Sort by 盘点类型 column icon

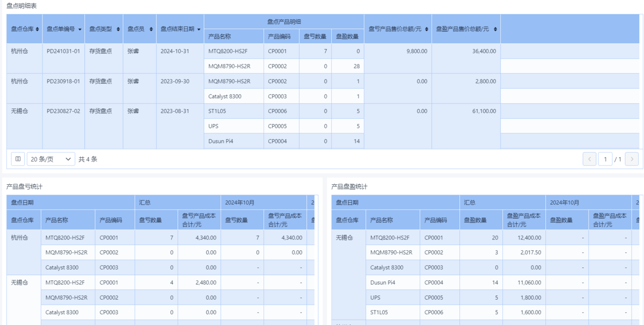(118, 29)
